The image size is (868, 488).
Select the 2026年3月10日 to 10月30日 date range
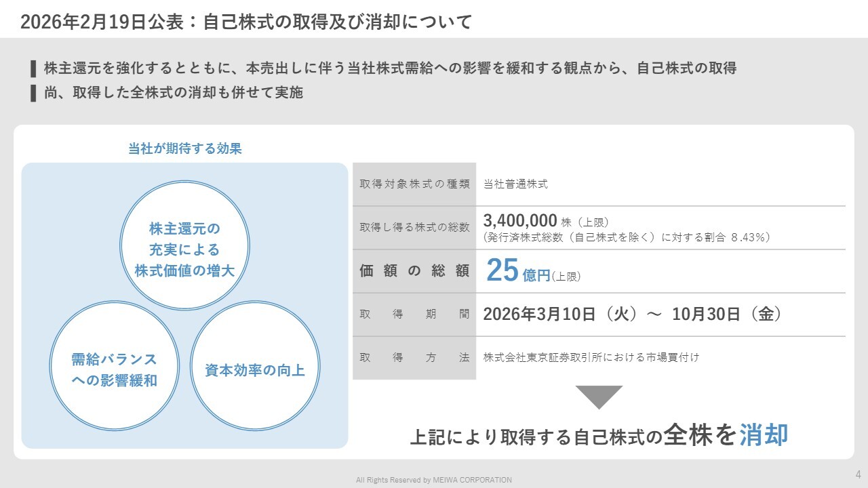tap(632, 314)
